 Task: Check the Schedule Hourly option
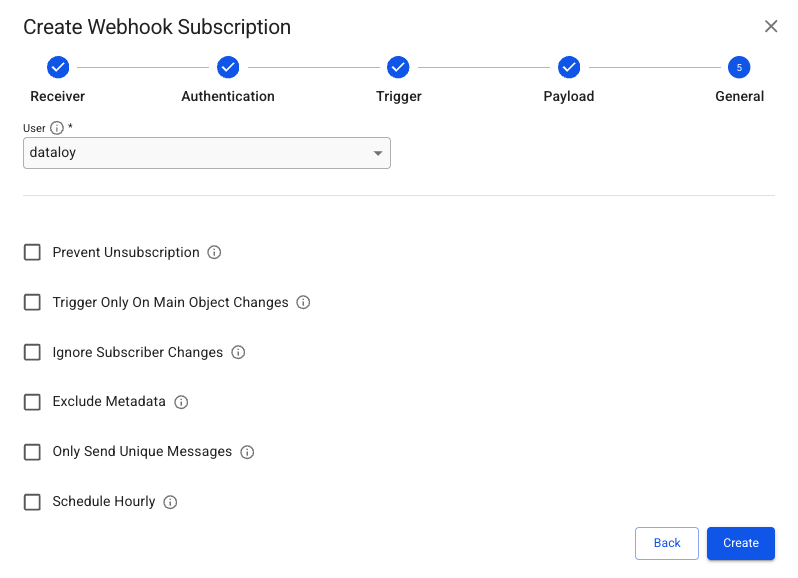[x=33, y=502]
